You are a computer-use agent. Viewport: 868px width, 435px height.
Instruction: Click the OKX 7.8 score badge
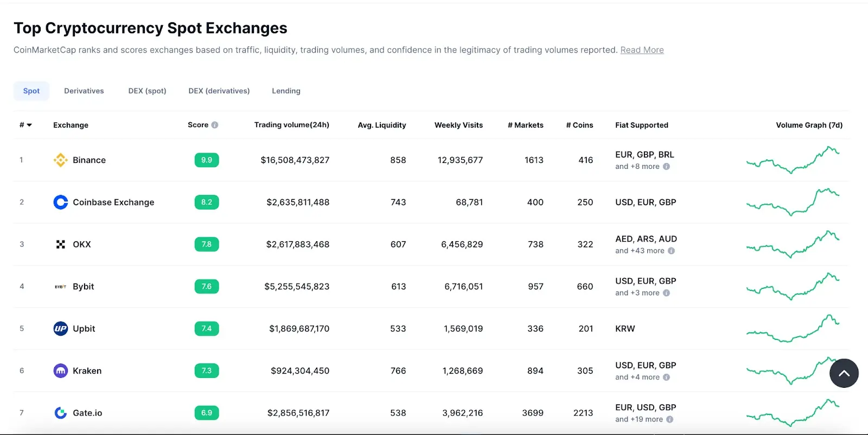[207, 244]
